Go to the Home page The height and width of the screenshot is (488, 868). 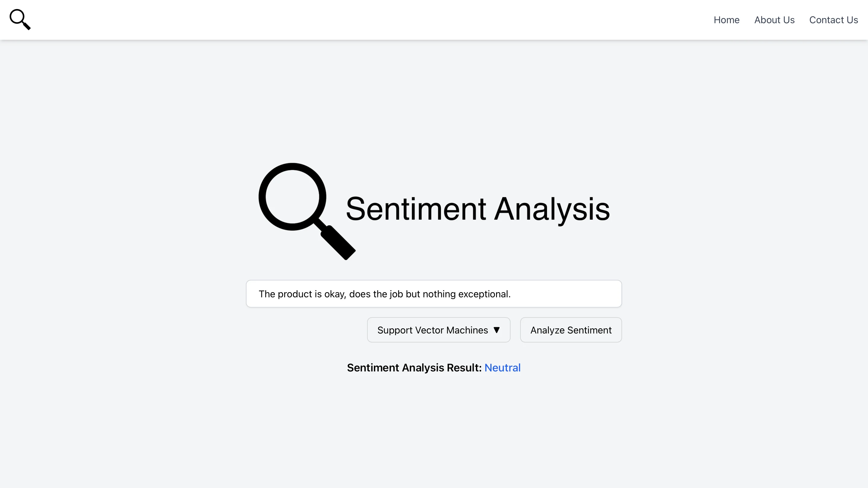(x=726, y=20)
